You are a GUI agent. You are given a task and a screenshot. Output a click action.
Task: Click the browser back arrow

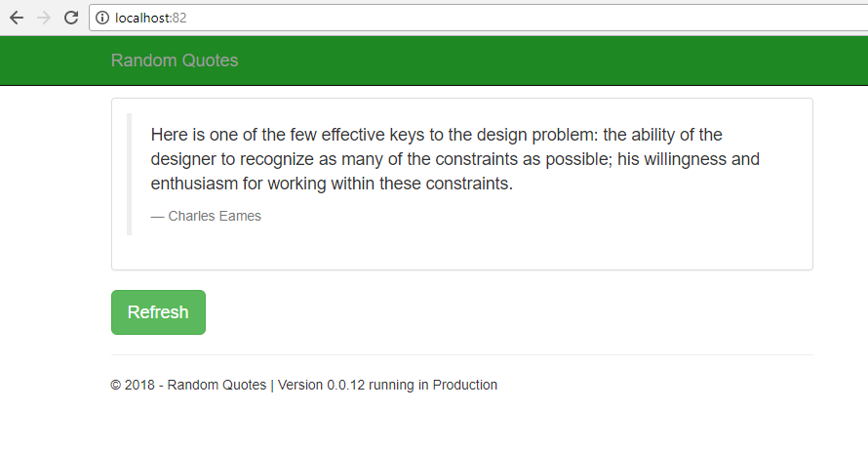[x=16, y=18]
